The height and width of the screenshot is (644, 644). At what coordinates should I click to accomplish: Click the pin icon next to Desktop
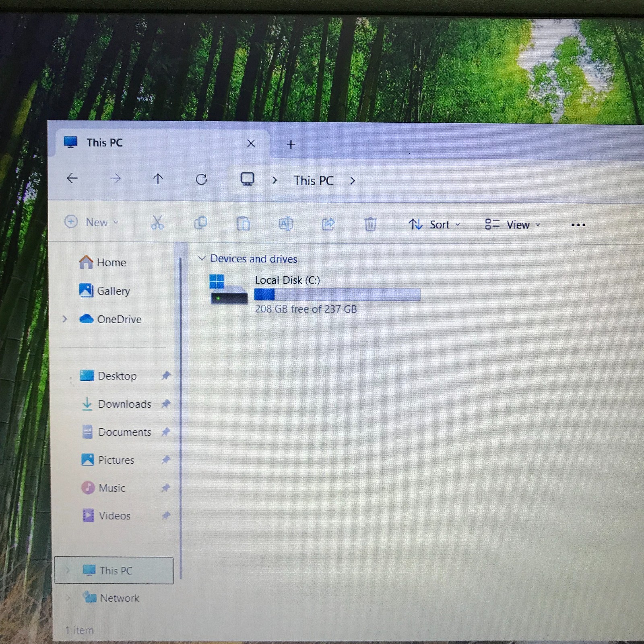[165, 376]
